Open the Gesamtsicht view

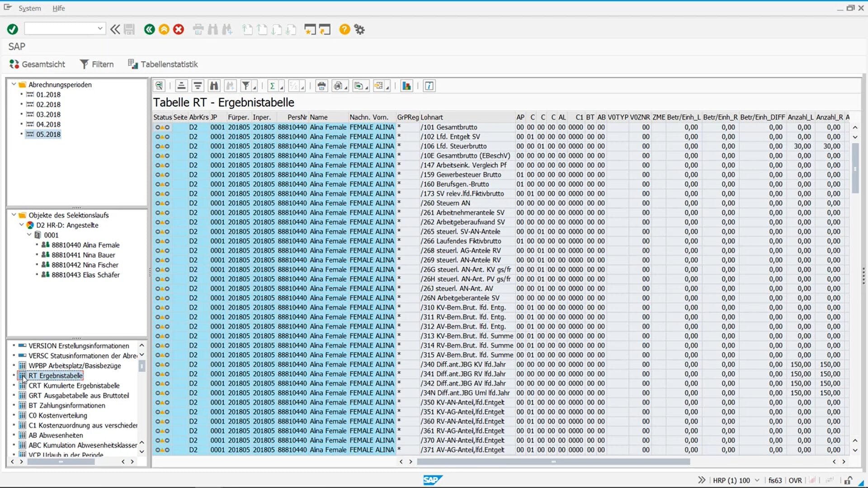click(37, 64)
